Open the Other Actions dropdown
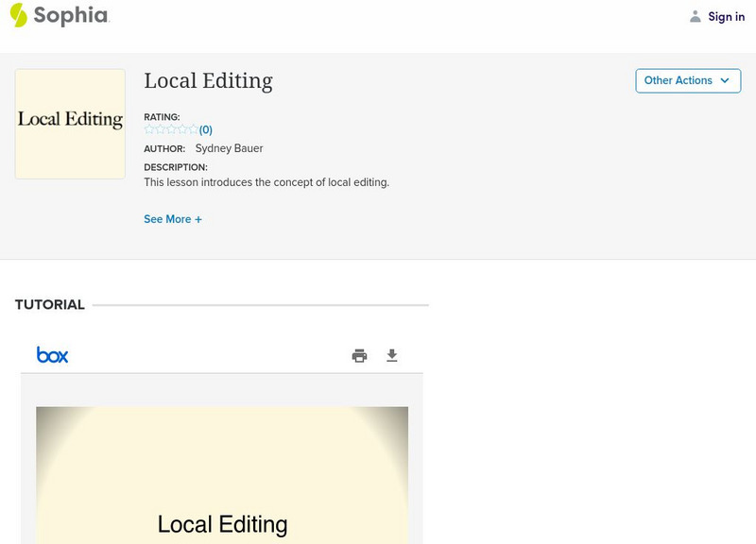The height and width of the screenshot is (544, 756). [x=687, y=80]
